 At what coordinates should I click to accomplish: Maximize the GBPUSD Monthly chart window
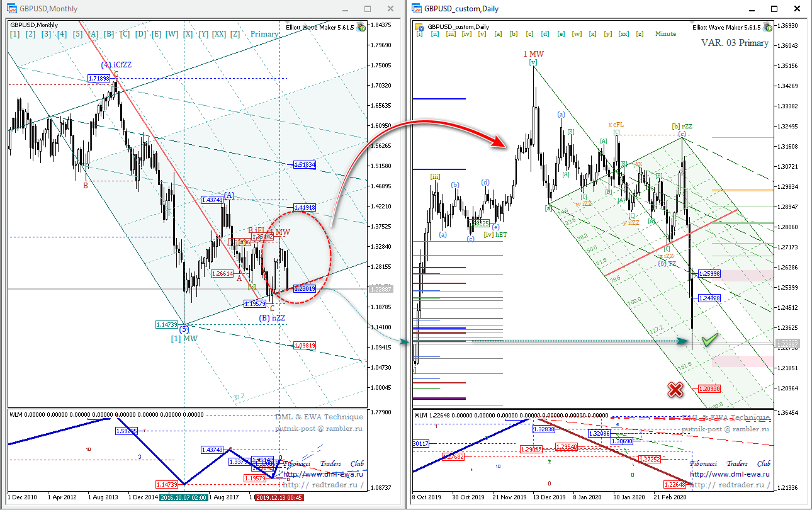pyautogui.click(x=368, y=9)
